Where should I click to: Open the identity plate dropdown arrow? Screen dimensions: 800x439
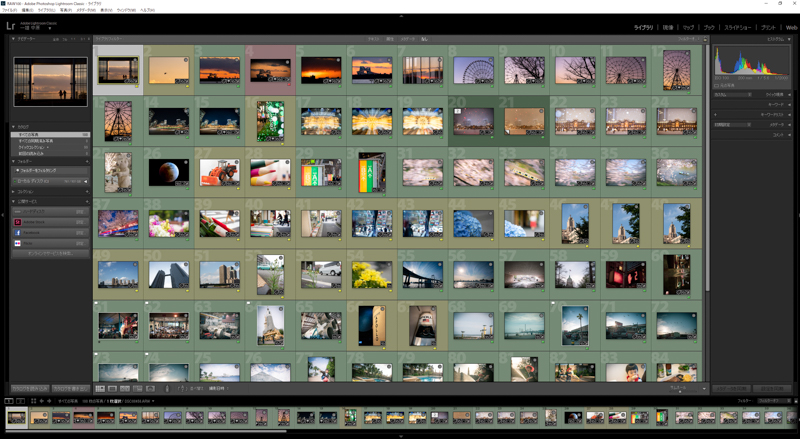point(49,29)
